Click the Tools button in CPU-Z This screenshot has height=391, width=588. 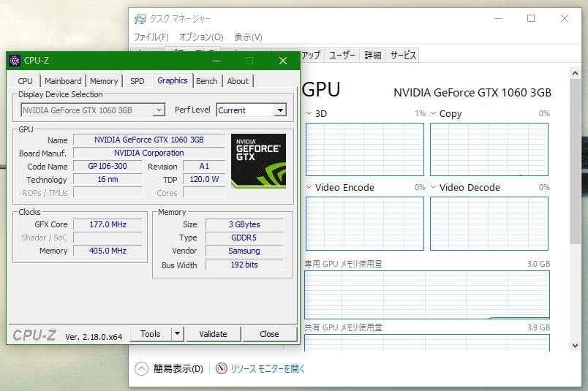(151, 334)
